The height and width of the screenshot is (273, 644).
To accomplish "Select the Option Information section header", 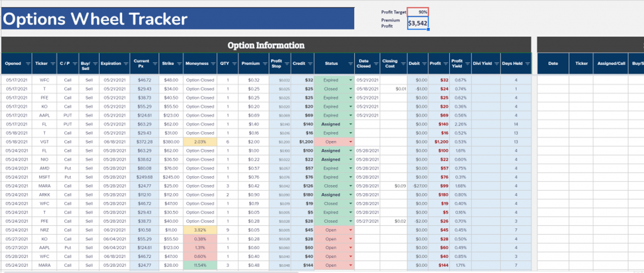I will click(x=266, y=45).
